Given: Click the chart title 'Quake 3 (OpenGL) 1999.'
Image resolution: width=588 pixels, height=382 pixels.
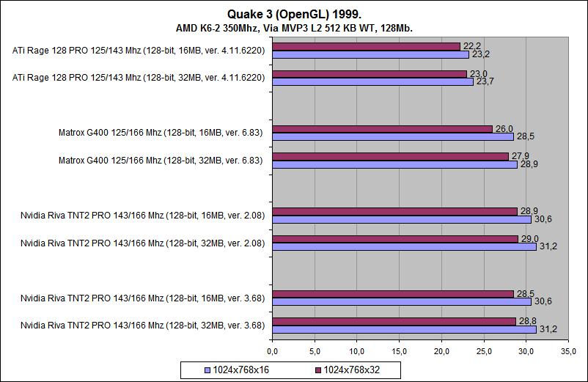Looking at the screenshot, I should pos(295,14).
